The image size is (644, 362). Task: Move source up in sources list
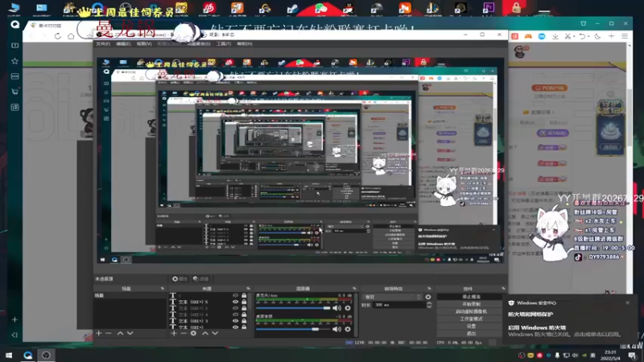coord(205,333)
